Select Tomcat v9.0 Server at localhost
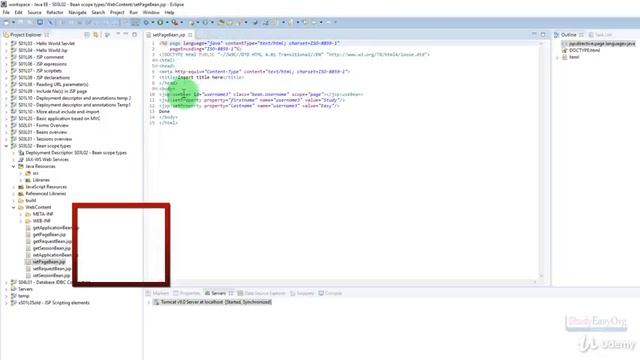Image resolution: width=640 pixels, height=360 pixels. (213, 302)
